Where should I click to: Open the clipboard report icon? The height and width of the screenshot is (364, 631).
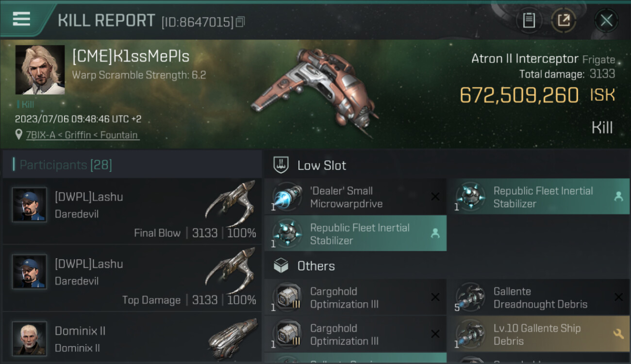(529, 20)
